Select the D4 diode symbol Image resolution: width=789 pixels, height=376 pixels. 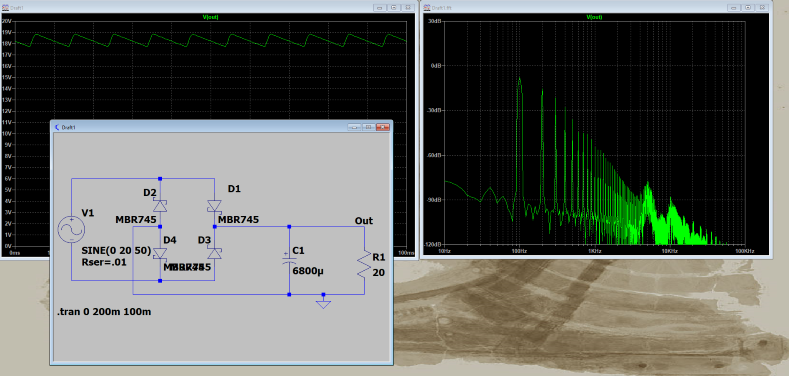tap(160, 254)
